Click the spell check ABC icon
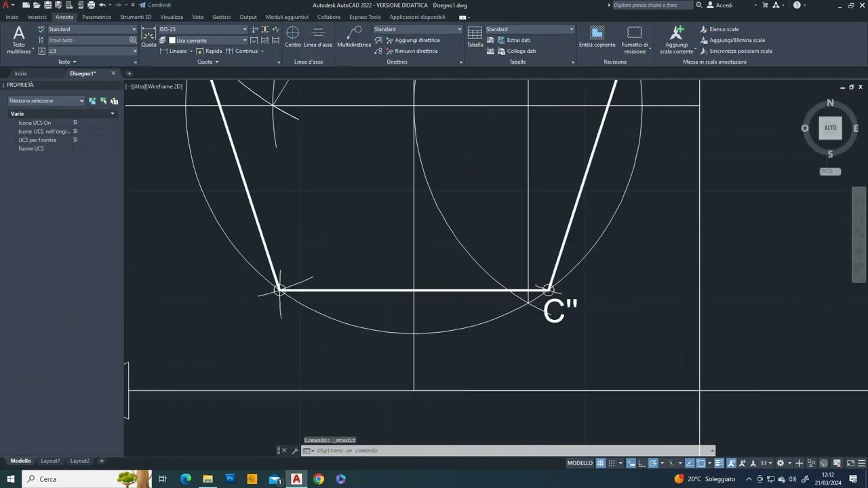This screenshot has height=488, width=868. pos(41,29)
